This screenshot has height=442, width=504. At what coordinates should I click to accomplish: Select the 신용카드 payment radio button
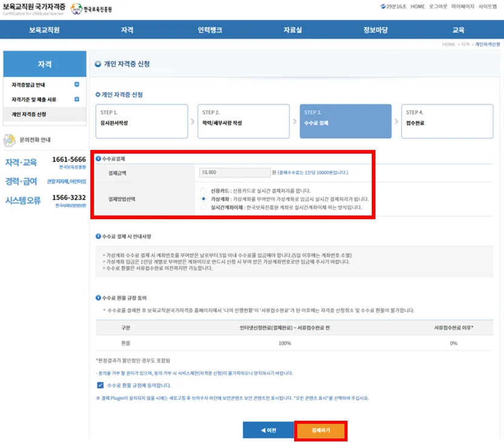coord(204,190)
